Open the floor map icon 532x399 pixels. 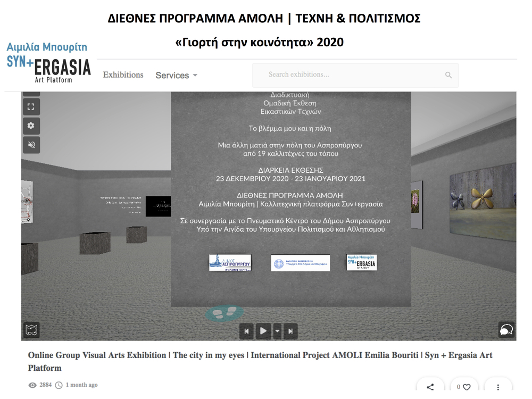(x=30, y=330)
